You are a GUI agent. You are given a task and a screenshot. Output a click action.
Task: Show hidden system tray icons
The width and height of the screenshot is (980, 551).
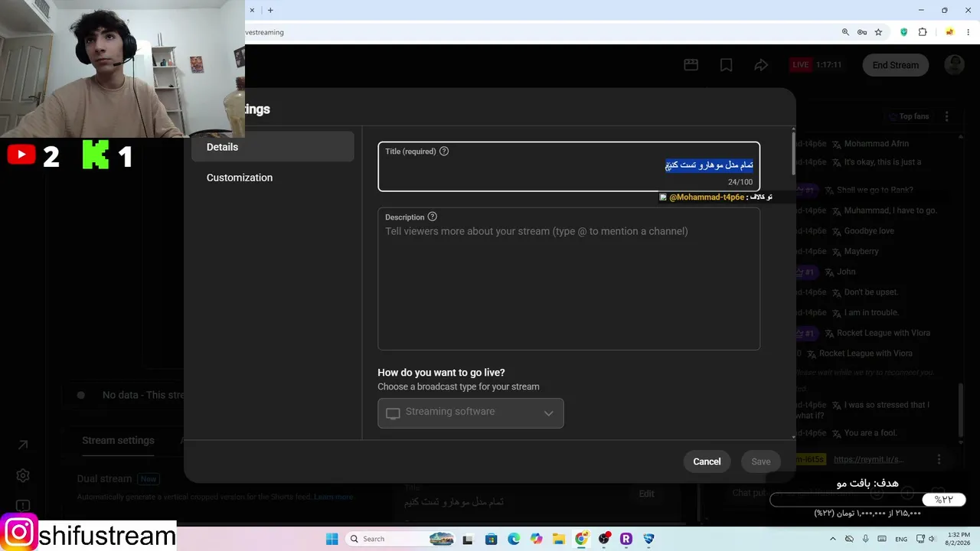point(833,539)
